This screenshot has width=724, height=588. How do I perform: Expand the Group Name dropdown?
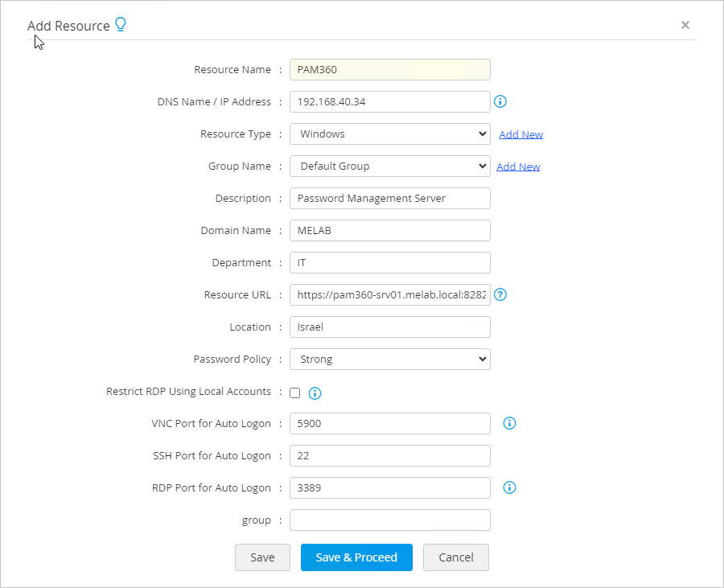tap(389, 167)
